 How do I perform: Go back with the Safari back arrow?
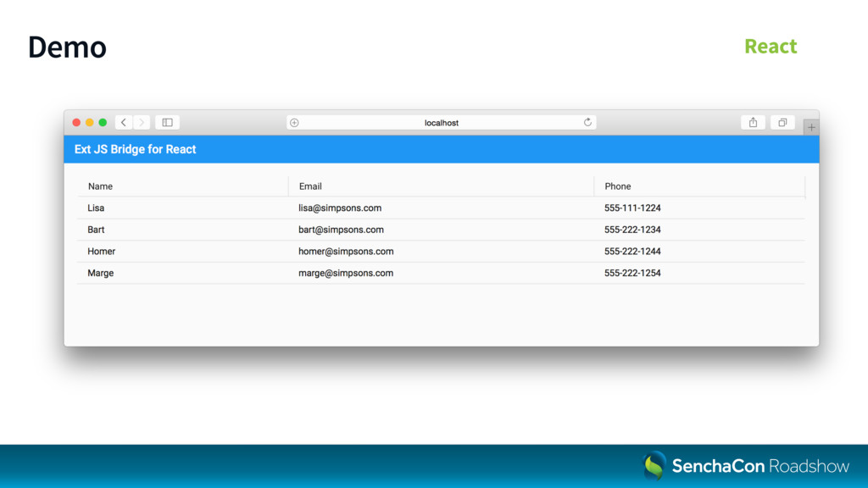pos(124,122)
